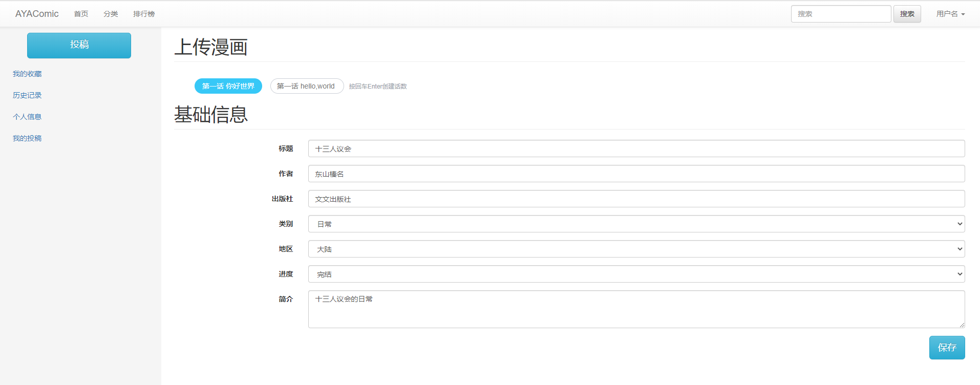Expand the 进度 progress dropdown
Viewport: 980px width, 385px height.
point(636,274)
